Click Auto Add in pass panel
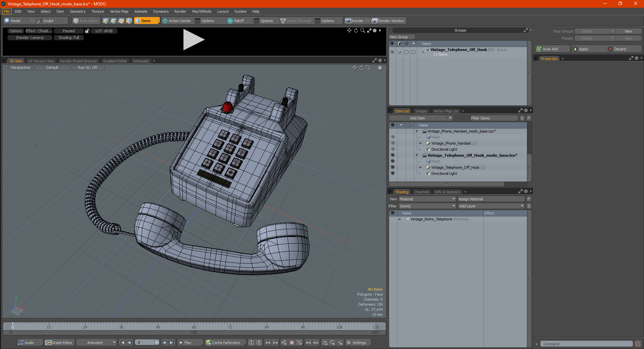The image size is (644, 349). (x=553, y=49)
